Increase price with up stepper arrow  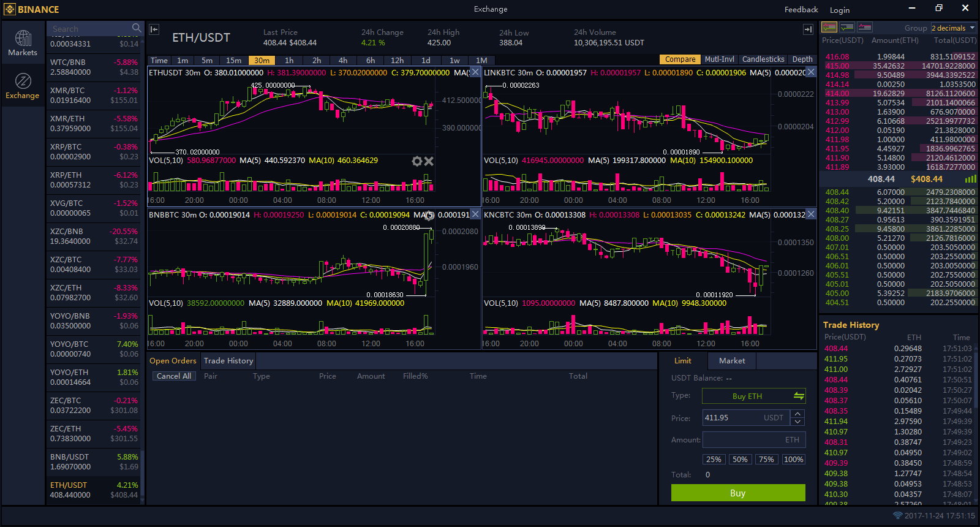coord(797,414)
